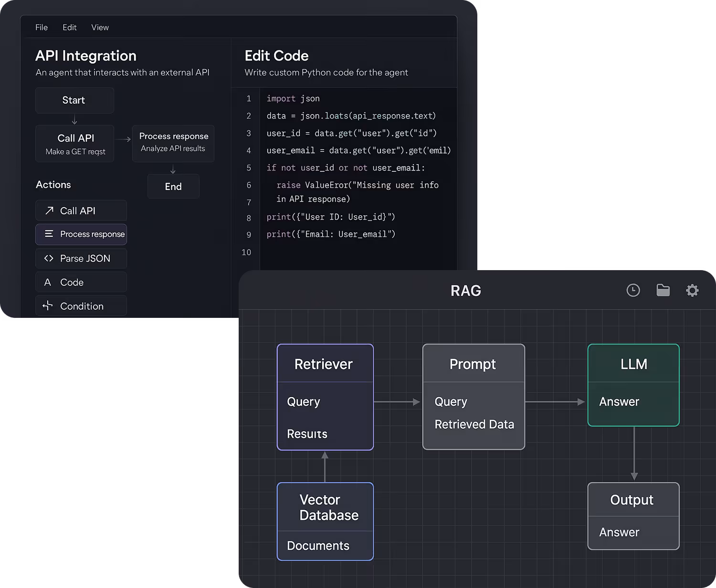
Task: Click the print 'Email' code line
Action: point(331,234)
